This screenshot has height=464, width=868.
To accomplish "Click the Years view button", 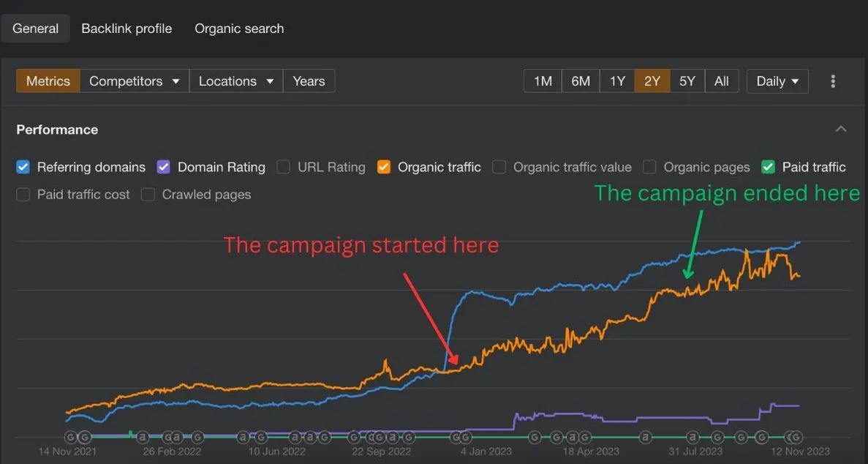I will pyautogui.click(x=309, y=81).
